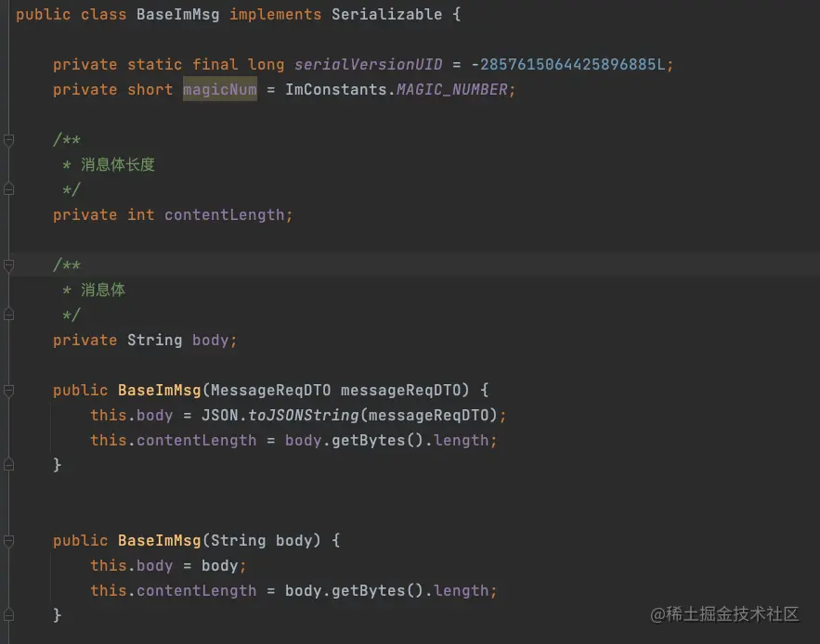Click the MAGIC_NUMBER constant

[x=452, y=89]
